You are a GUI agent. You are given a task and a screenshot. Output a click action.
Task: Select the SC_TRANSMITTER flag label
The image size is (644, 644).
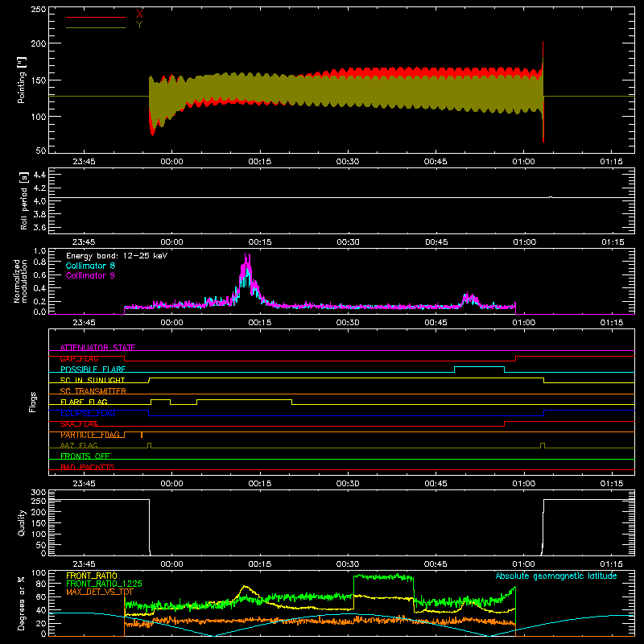[93, 390]
